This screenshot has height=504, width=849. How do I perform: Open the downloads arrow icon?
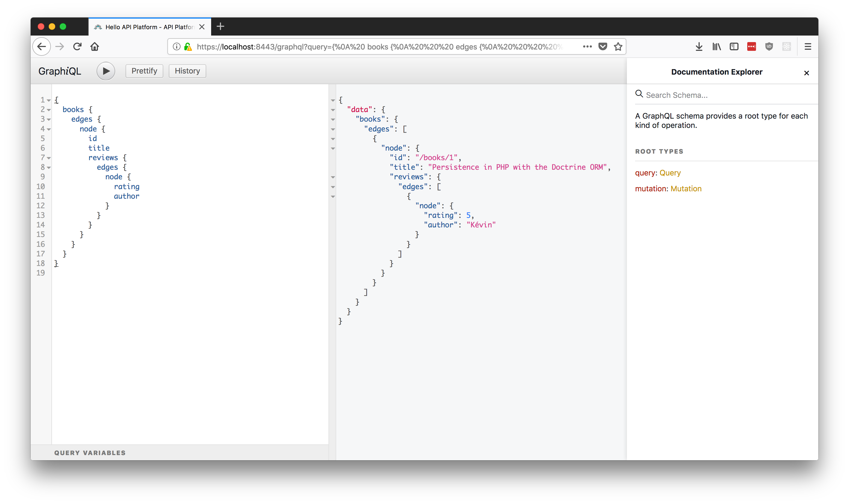[x=699, y=46]
